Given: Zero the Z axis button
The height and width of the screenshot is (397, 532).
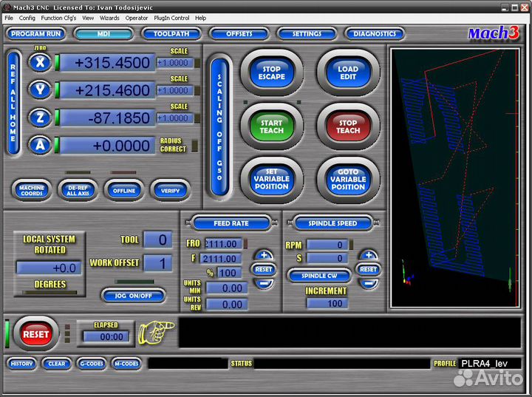Looking at the screenshot, I should point(40,118).
